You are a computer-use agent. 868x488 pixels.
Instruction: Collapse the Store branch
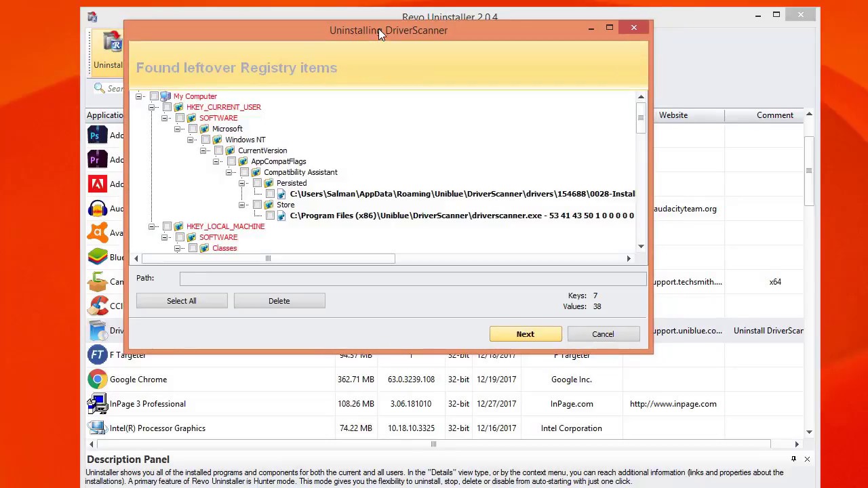(242, 205)
